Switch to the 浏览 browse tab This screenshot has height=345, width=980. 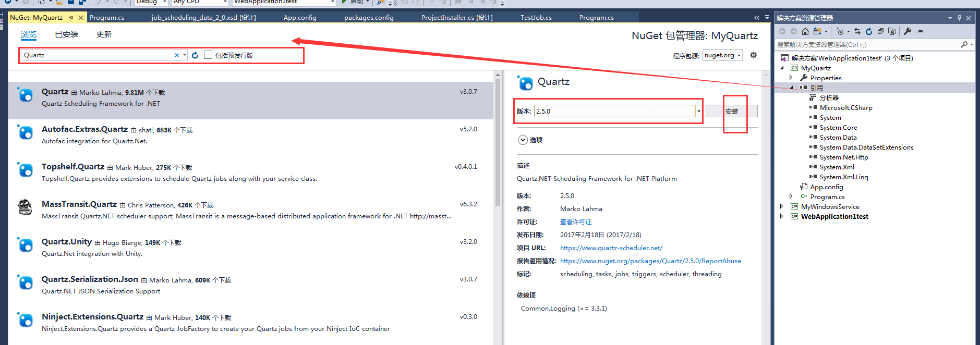(x=29, y=34)
